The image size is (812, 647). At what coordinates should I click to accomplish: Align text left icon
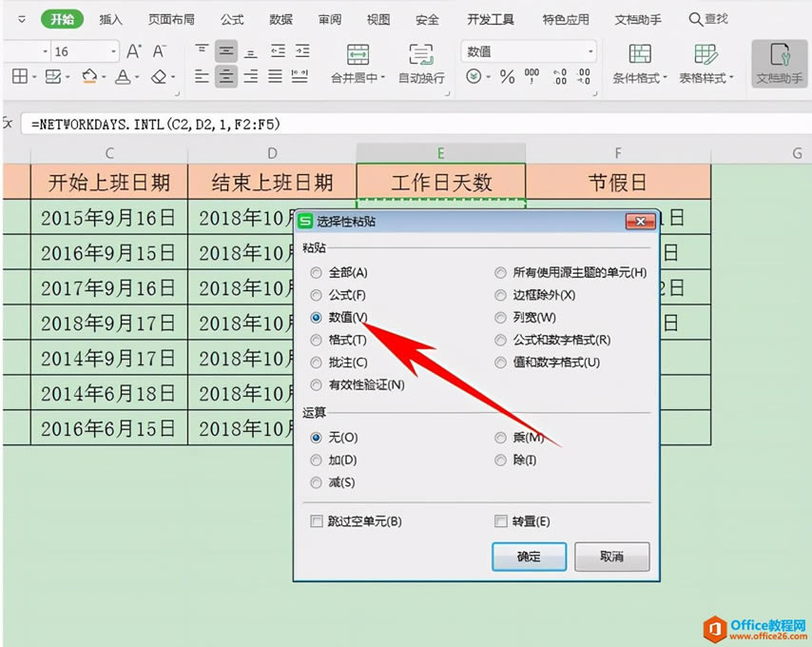[x=202, y=77]
